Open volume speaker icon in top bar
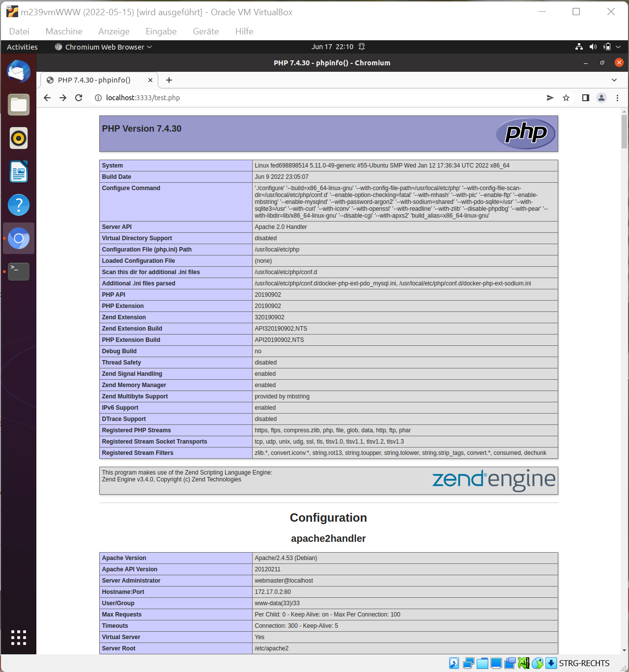Viewport: 629px width, 672px height. 593,47
